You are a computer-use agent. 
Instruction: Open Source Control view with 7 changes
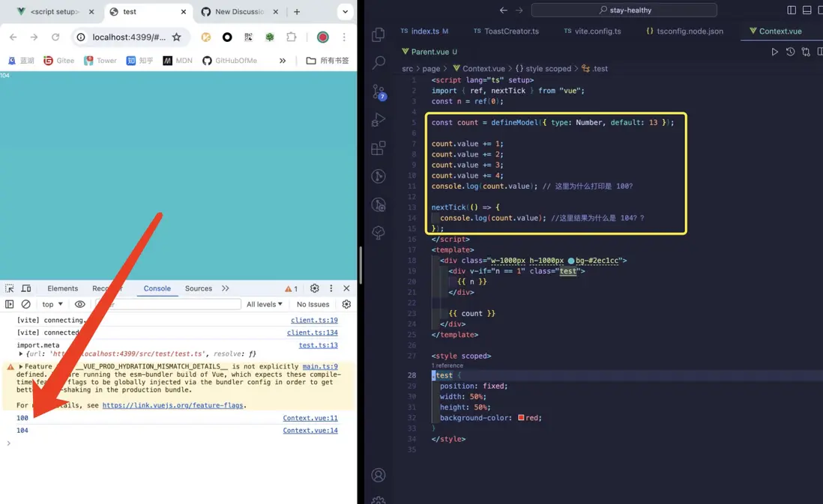coord(379,92)
